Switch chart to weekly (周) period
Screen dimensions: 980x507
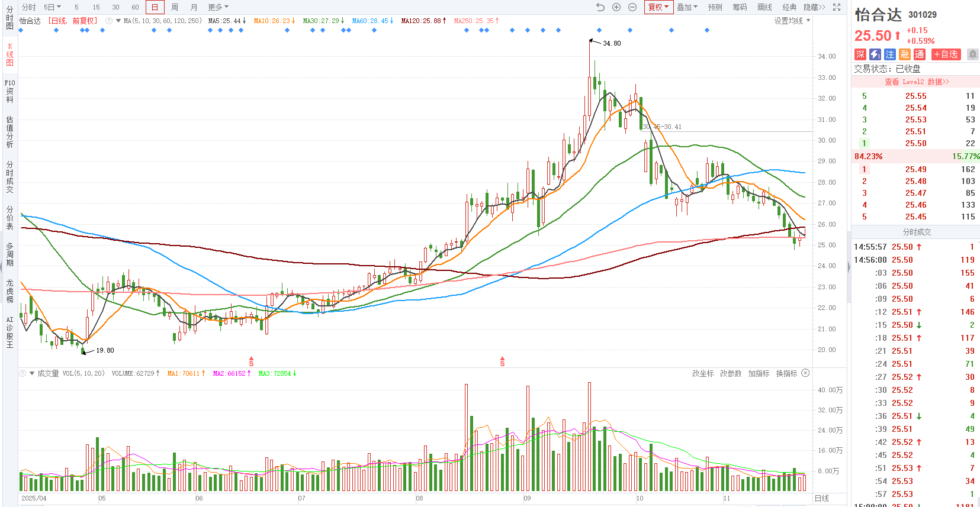point(175,7)
